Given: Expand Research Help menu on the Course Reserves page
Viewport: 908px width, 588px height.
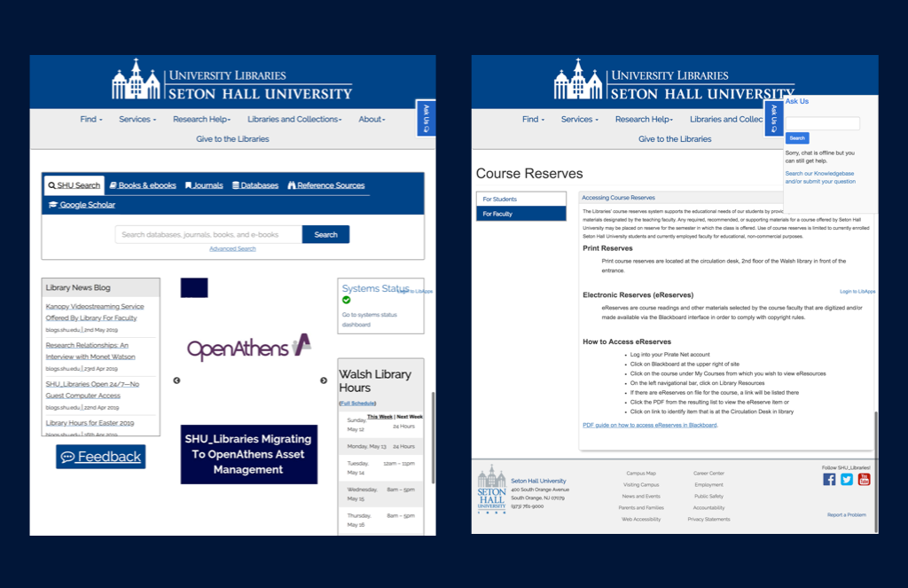Looking at the screenshot, I should point(644,120).
